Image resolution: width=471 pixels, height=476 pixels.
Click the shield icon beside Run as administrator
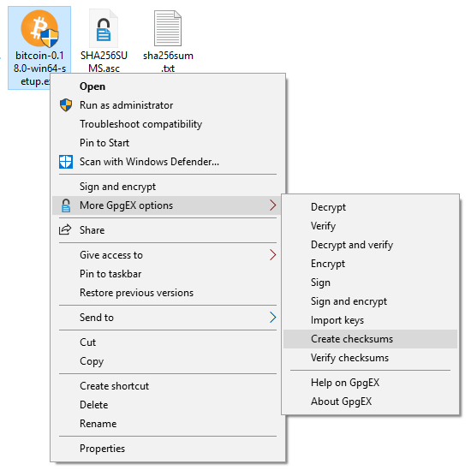point(66,105)
